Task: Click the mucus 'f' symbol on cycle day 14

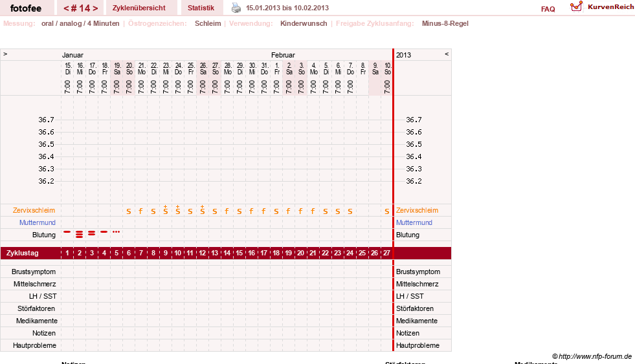Action: 227,211
